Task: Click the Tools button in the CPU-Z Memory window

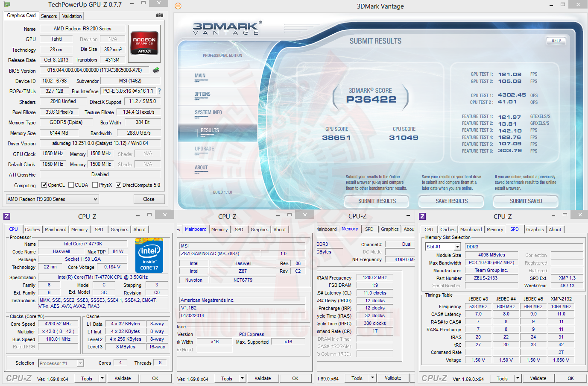Action: tap(357, 378)
